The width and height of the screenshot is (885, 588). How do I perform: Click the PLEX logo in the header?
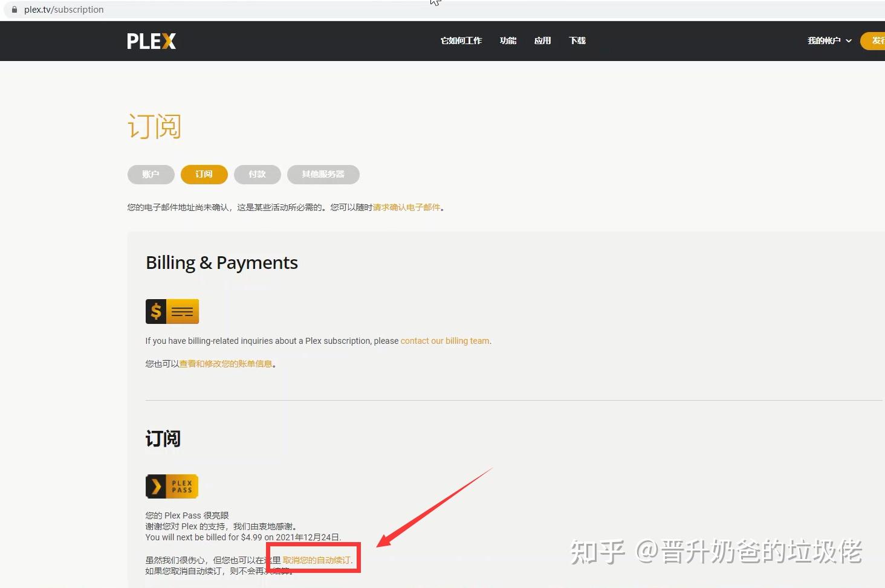pyautogui.click(x=151, y=40)
